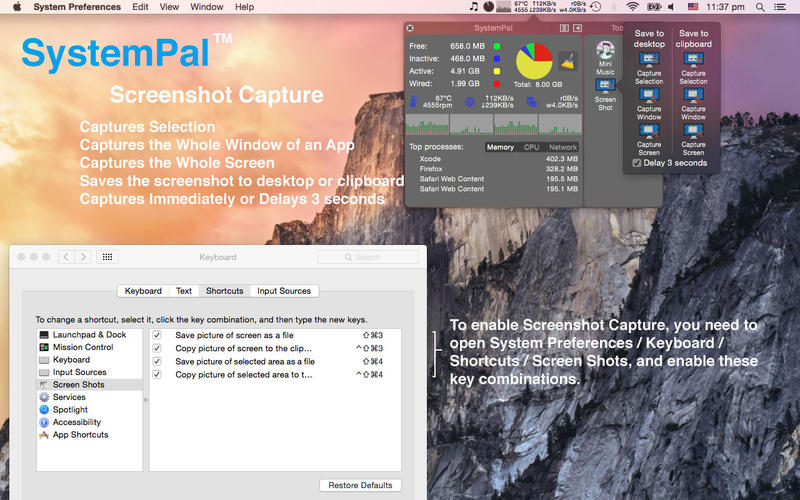The width and height of the screenshot is (800, 500).
Task: Select Keyboard in shortcuts category list
Action: point(89,360)
